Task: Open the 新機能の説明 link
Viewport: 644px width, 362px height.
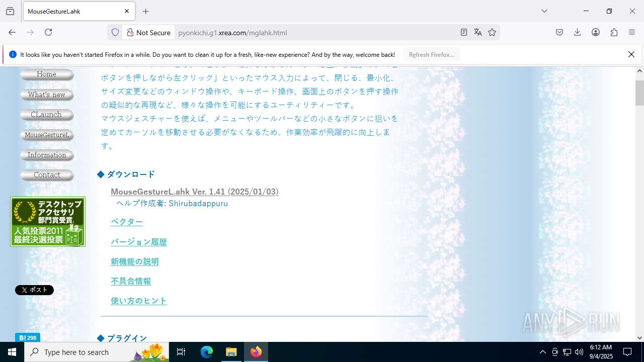Action: 135,261
